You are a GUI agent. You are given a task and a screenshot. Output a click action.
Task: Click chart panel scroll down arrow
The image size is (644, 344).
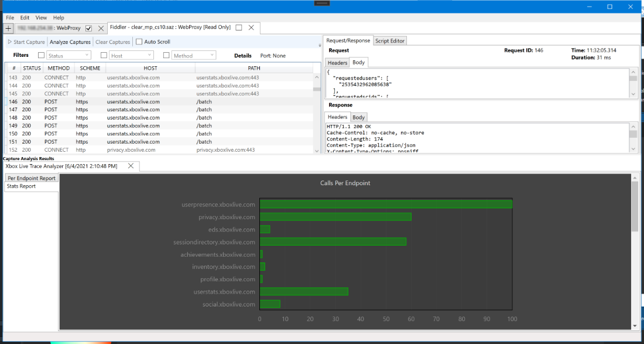point(635,326)
